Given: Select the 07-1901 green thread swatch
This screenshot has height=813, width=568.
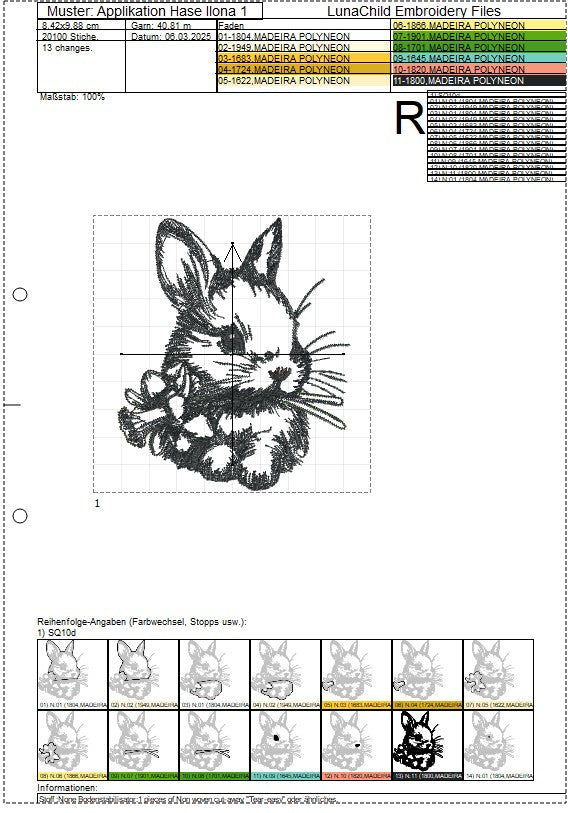Looking at the screenshot, I should coord(479,36).
